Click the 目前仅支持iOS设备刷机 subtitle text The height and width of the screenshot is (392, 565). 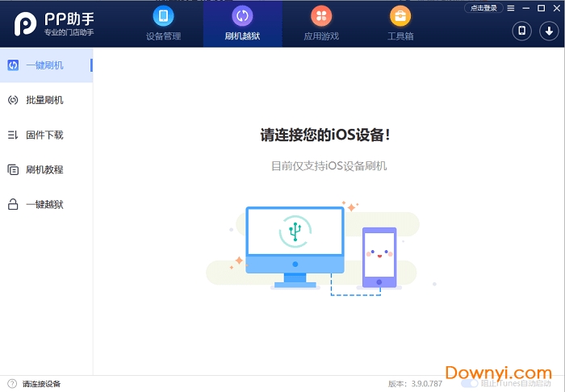(329, 166)
